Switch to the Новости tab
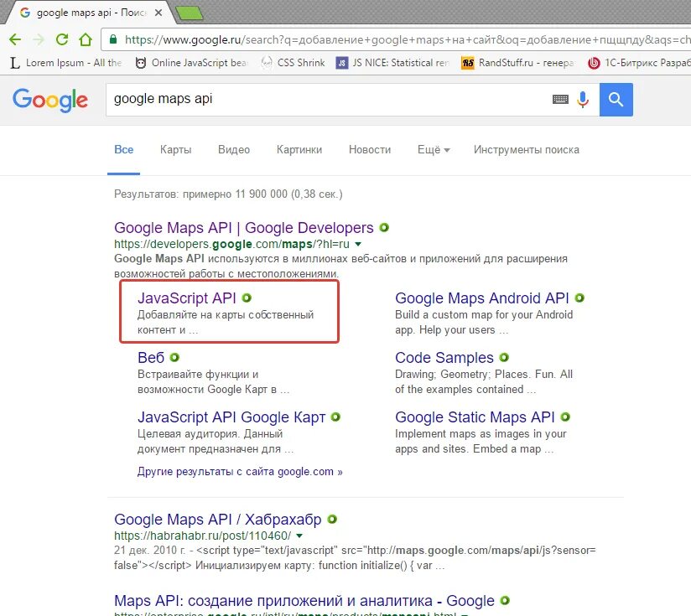This screenshot has height=616, width=691. (370, 150)
